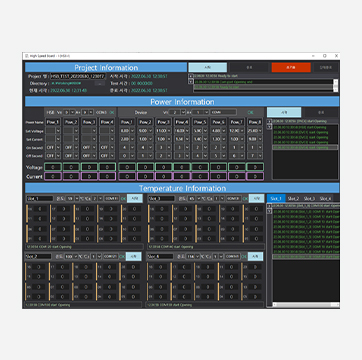Click the light blue start button beside Project Information
This screenshot has width=362, height=360.
click(208, 67)
